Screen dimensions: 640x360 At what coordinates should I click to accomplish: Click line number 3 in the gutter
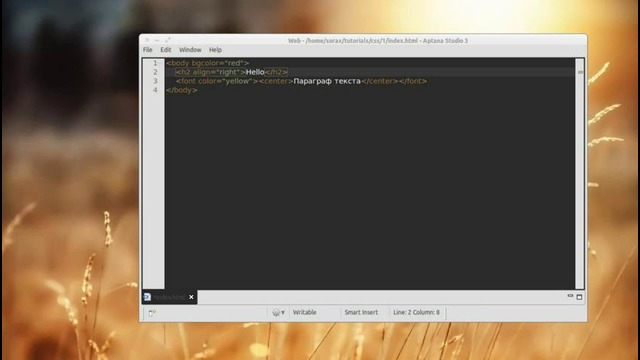(155, 81)
